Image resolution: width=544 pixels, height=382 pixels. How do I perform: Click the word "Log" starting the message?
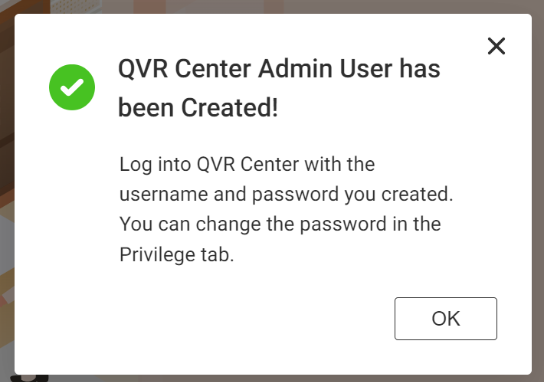[x=136, y=165]
